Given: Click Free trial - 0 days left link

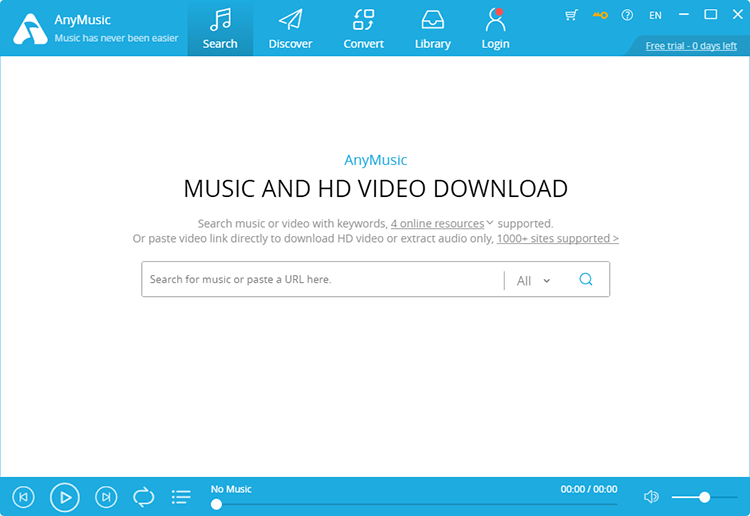Looking at the screenshot, I should click(691, 46).
